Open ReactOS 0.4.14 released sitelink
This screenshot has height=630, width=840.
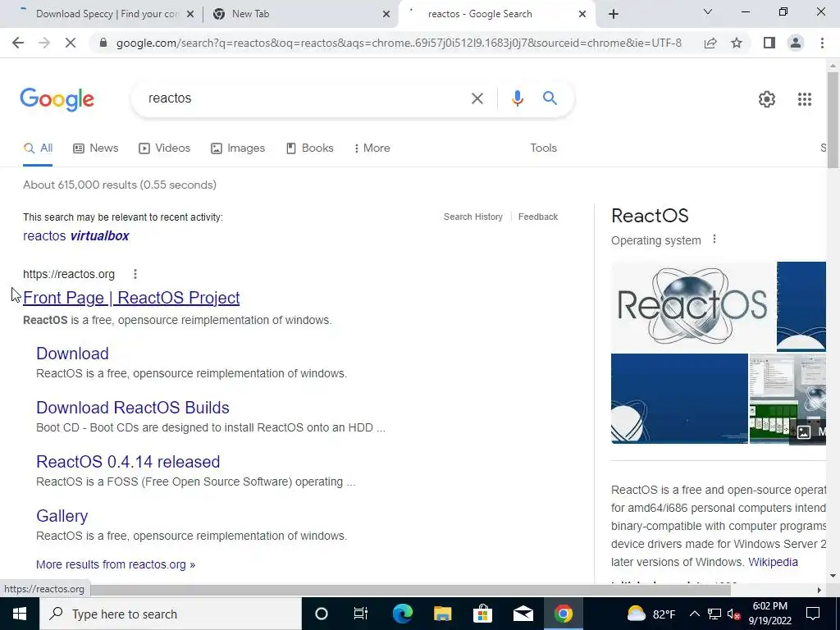[128, 462]
